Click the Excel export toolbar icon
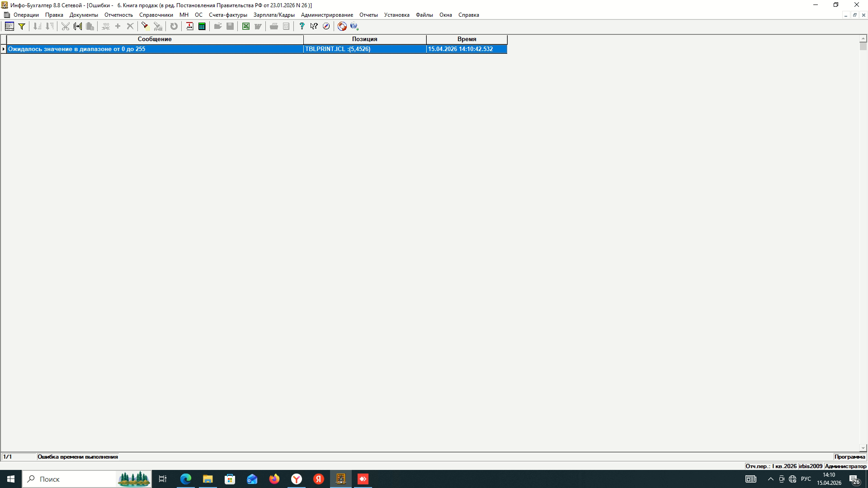 coord(245,26)
